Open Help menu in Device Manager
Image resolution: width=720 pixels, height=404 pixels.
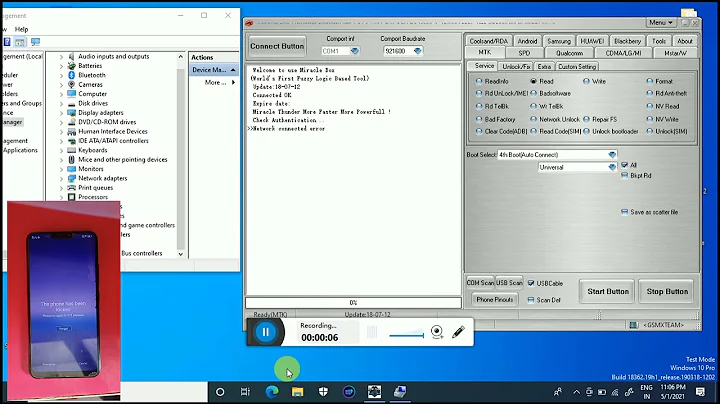(21, 29)
